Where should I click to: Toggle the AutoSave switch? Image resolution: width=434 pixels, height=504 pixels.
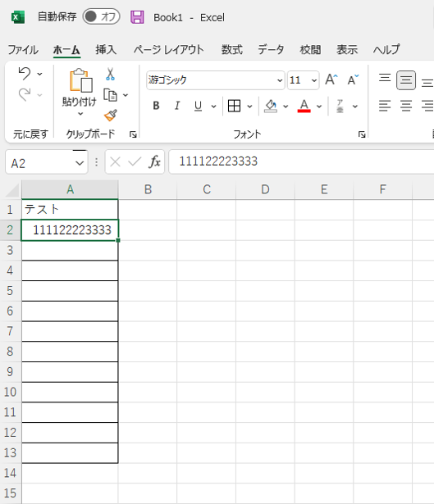click(x=102, y=16)
